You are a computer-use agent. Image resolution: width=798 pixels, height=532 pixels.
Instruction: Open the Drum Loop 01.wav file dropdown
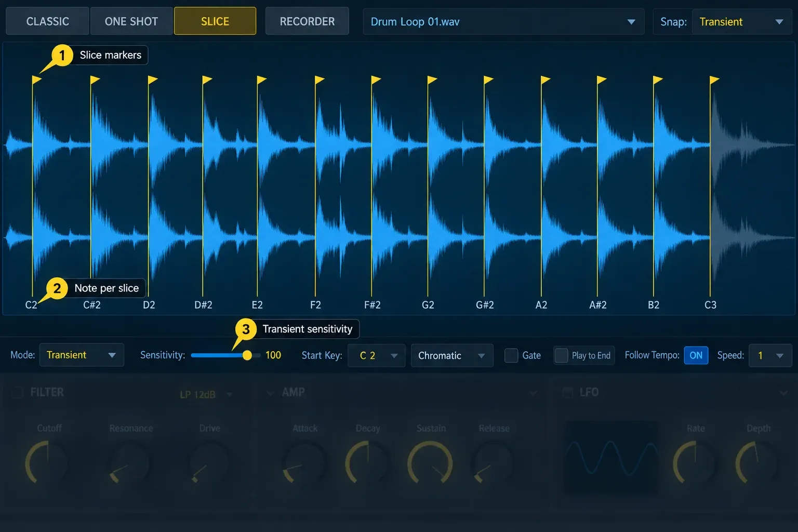click(x=503, y=22)
